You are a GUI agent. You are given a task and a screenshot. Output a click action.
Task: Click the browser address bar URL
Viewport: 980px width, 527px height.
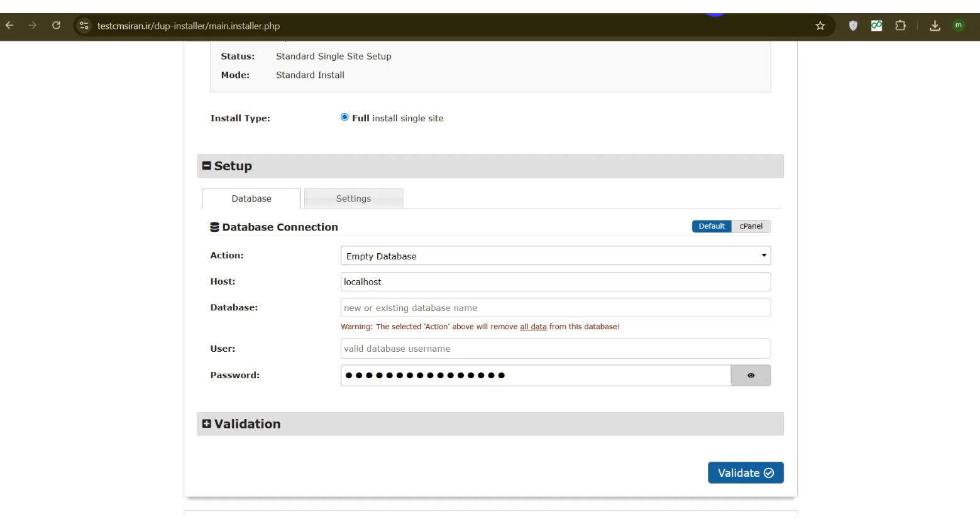click(x=189, y=26)
